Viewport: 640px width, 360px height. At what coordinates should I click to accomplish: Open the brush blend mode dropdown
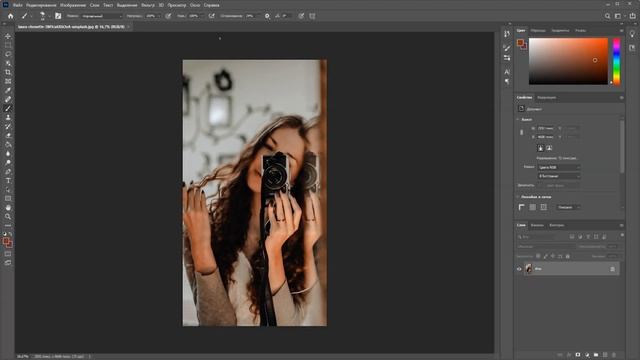coord(102,16)
